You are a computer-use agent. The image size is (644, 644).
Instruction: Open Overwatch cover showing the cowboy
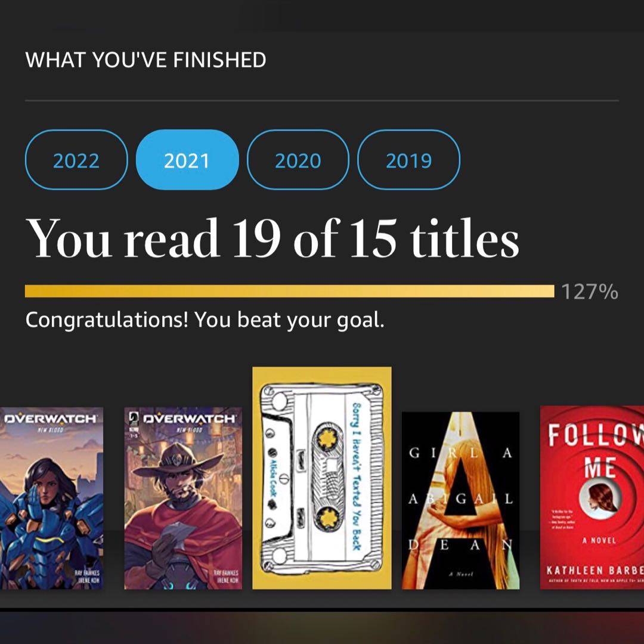[183, 498]
